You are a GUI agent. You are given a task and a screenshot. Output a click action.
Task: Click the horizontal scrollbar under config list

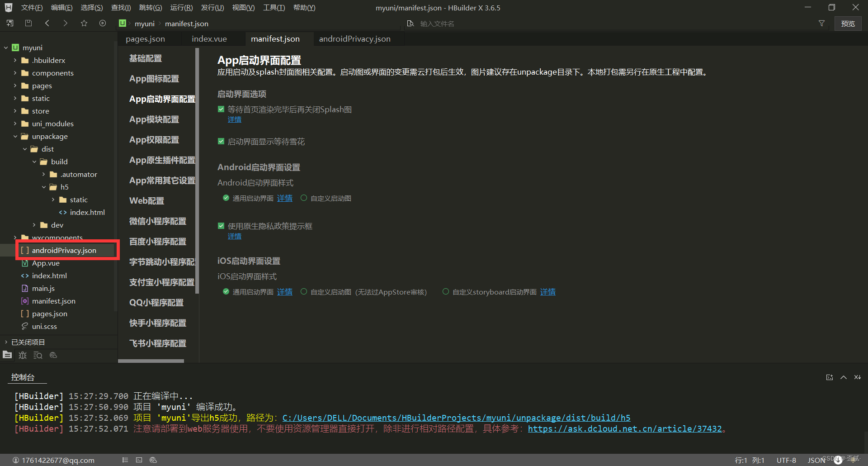pos(151,361)
